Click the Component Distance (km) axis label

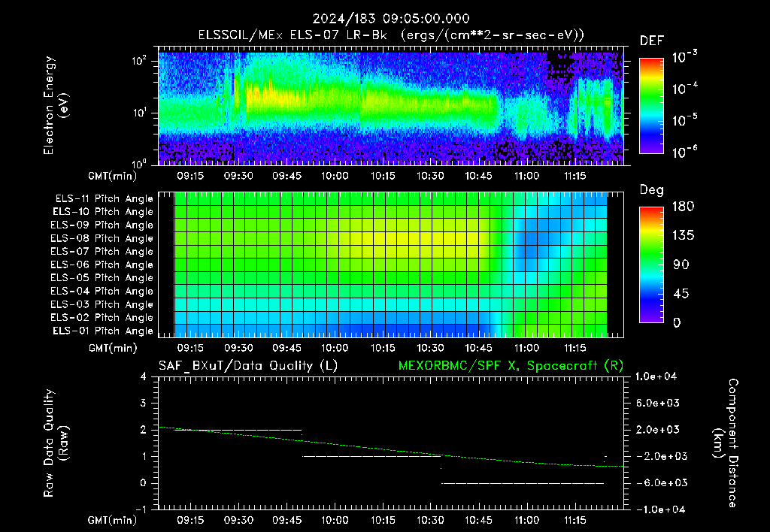pos(726,443)
